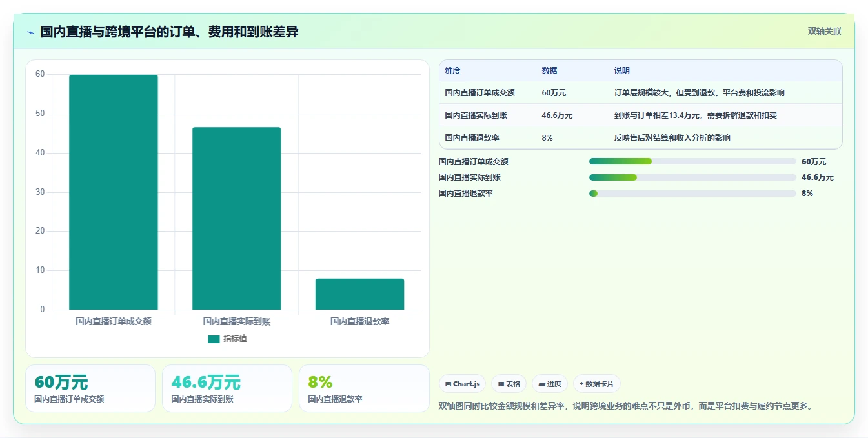This screenshot has width=868, height=438.
Task: Toggle the 指标值 legend color box
Action: (214, 339)
